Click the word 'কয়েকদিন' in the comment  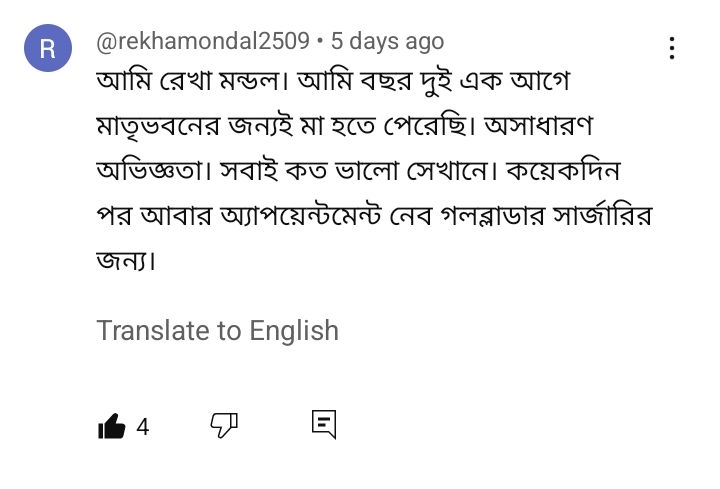pyautogui.click(x=563, y=171)
